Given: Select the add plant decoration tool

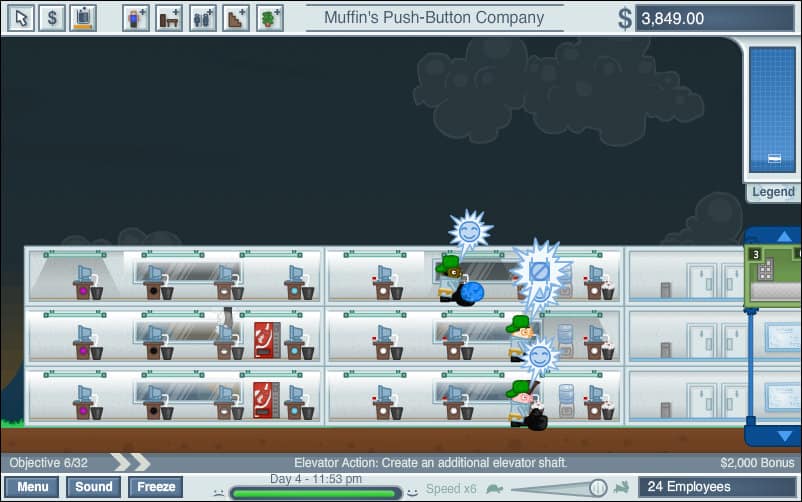Looking at the screenshot, I should (x=270, y=18).
